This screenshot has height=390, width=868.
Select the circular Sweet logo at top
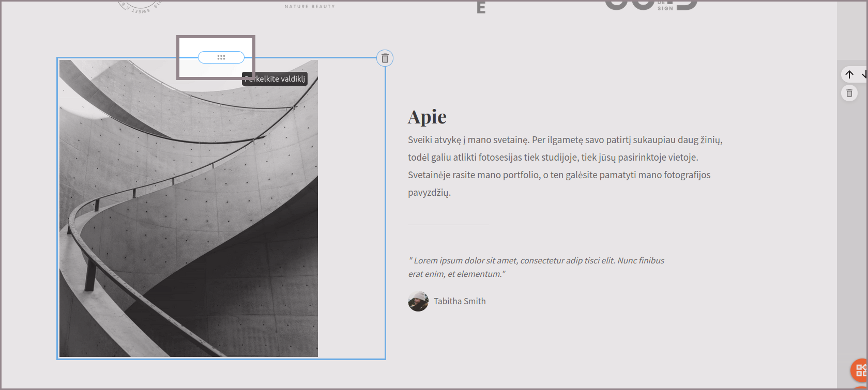[x=140, y=6]
